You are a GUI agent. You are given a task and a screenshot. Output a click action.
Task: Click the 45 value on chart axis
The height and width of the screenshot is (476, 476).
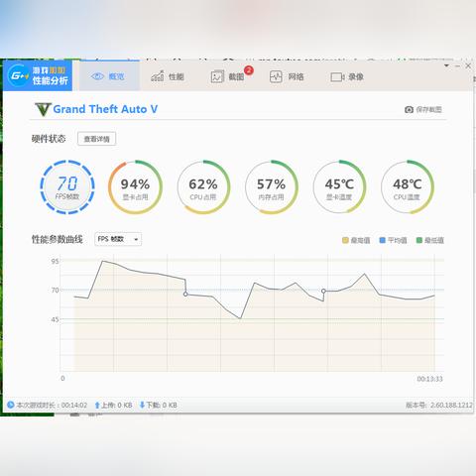click(55, 319)
